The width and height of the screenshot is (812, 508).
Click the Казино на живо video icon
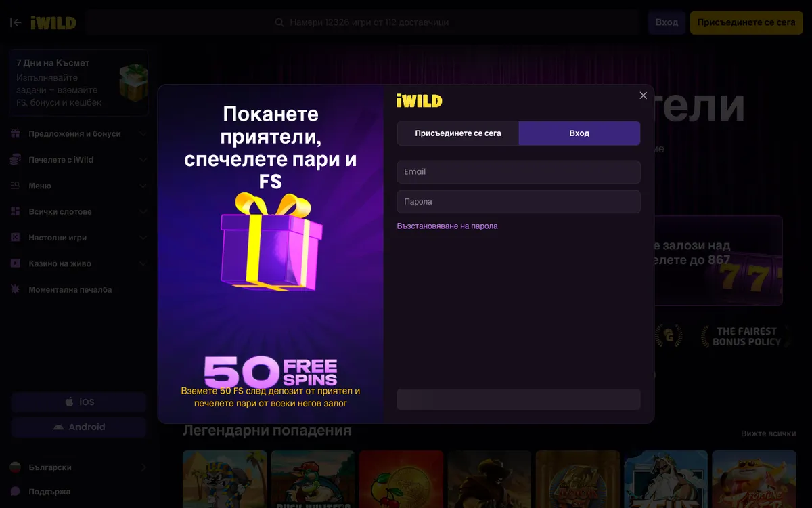[15, 263]
